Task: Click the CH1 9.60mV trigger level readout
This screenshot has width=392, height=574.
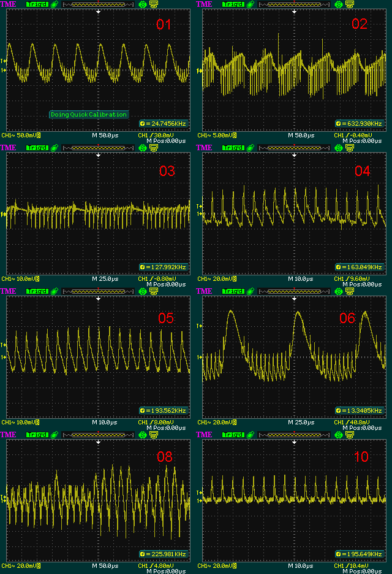Action: [x=352, y=279]
